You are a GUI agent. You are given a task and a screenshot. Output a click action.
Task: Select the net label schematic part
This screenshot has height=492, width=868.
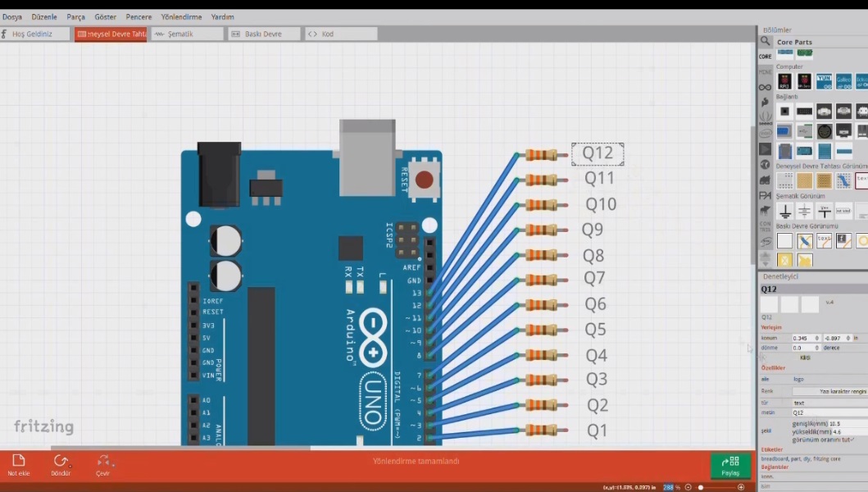click(843, 211)
